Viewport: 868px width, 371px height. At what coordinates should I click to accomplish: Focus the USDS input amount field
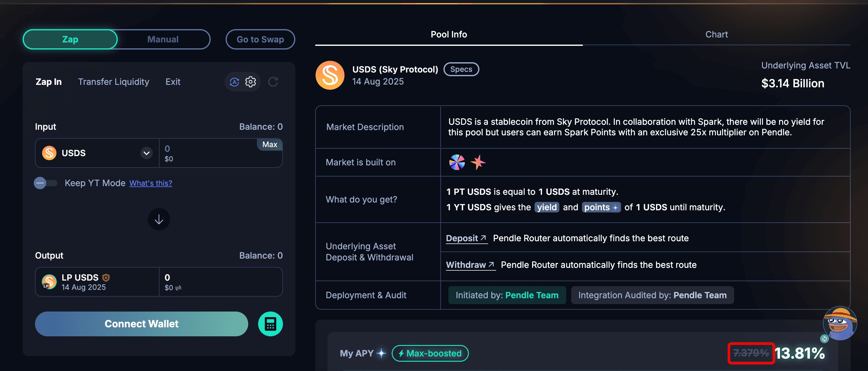pos(221,153)
